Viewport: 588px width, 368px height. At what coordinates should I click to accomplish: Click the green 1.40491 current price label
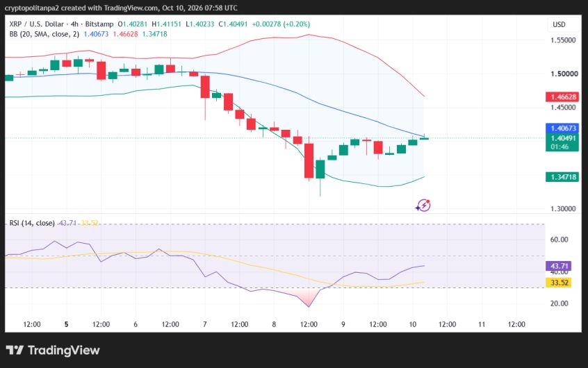562,138
